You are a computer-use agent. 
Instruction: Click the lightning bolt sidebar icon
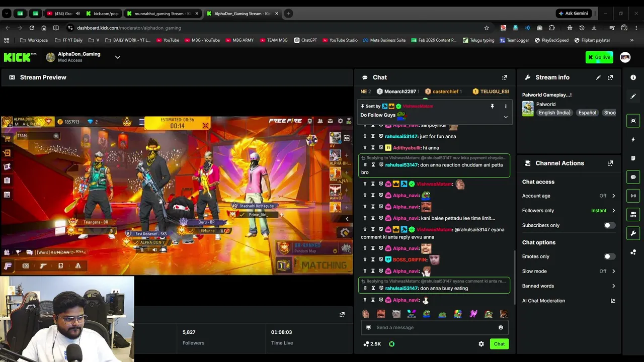coord(633,139)
